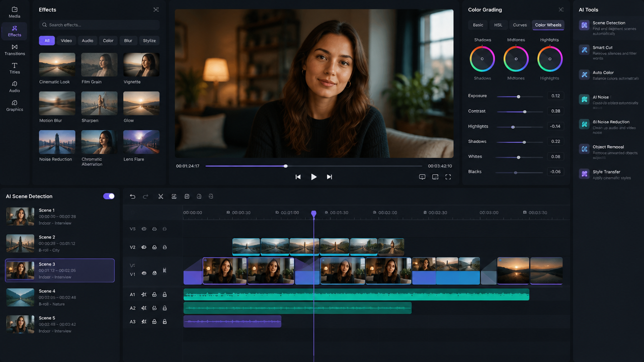Select the scissors cut tool

coord(160,196)
